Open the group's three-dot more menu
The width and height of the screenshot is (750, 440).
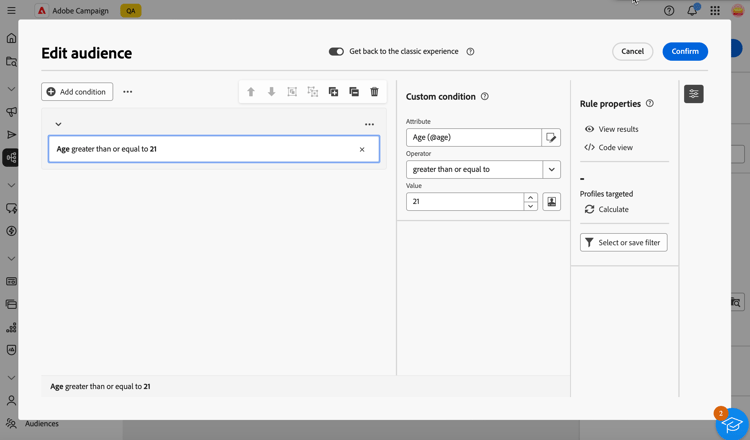369,125
